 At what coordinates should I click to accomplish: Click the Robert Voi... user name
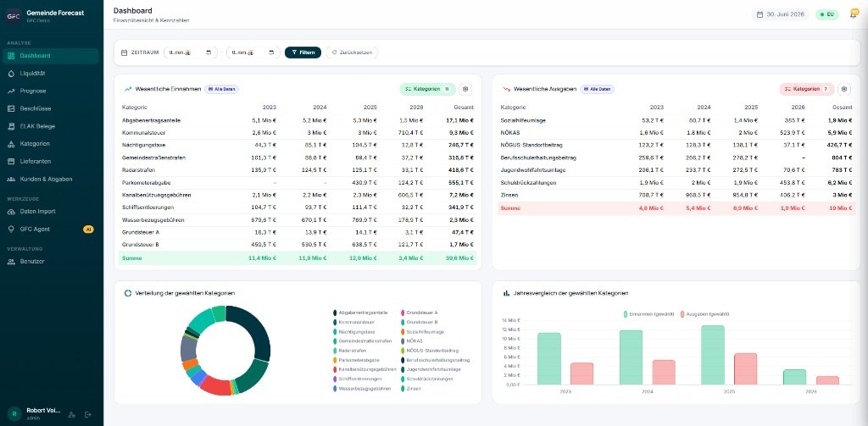43,411
